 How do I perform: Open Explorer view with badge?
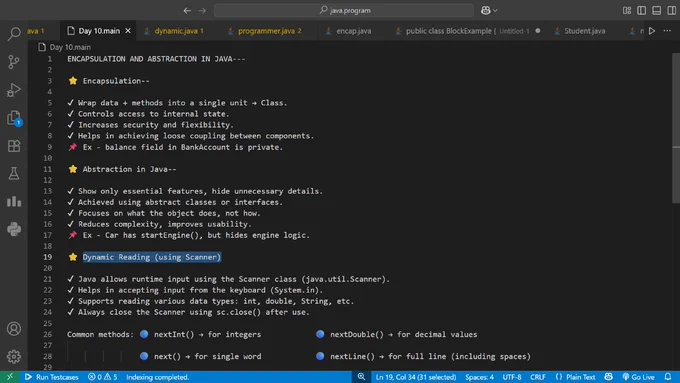click(14, 118)
